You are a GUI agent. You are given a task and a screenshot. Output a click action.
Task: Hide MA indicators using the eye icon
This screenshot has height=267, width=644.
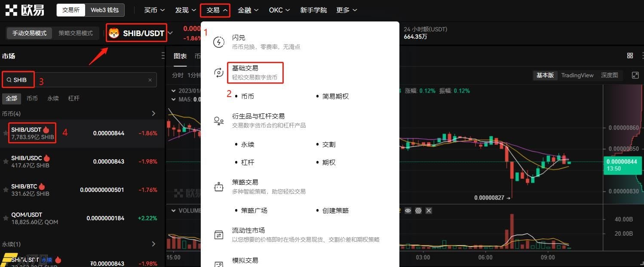pos(408,210)
